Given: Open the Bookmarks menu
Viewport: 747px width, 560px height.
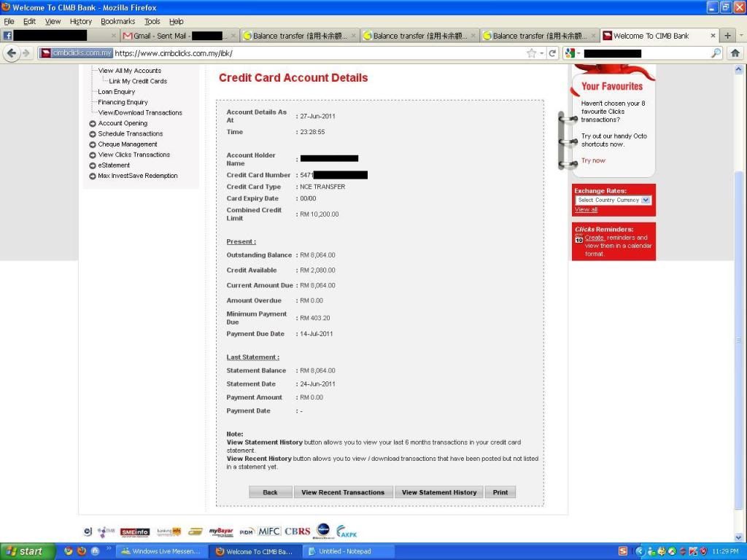Looking at the screenshot, I should 117,22.
